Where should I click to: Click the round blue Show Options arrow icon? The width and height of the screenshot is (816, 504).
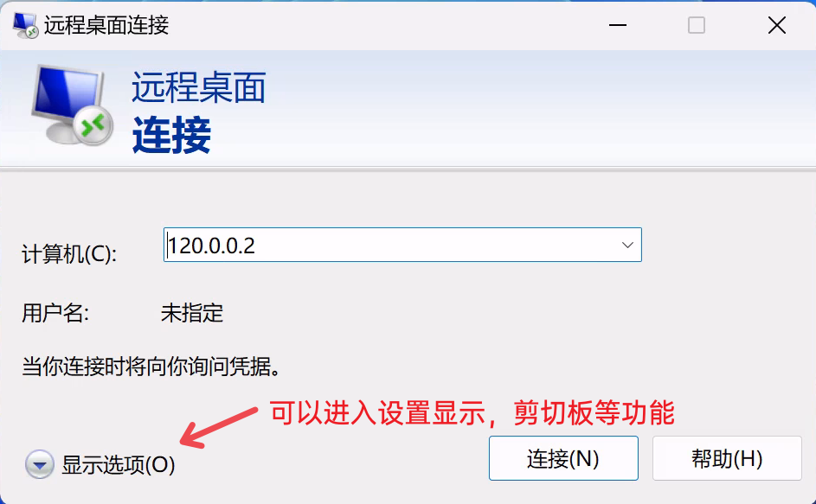coord(40,464)
